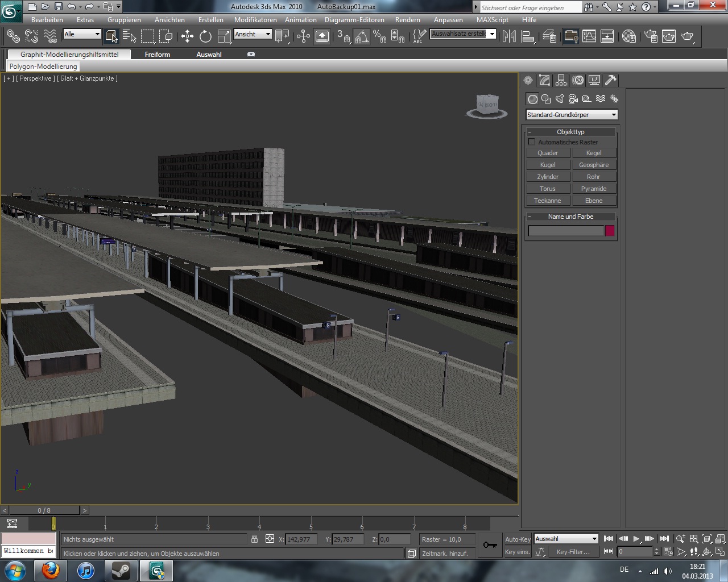Click the Mirror tool icon
Viewport: 728px width, 582px height.
[x=509, y=36]
